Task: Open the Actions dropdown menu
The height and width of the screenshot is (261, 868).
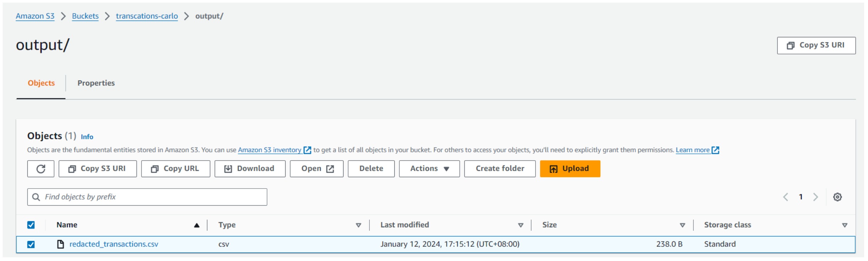Action: [x=429, y=169]
